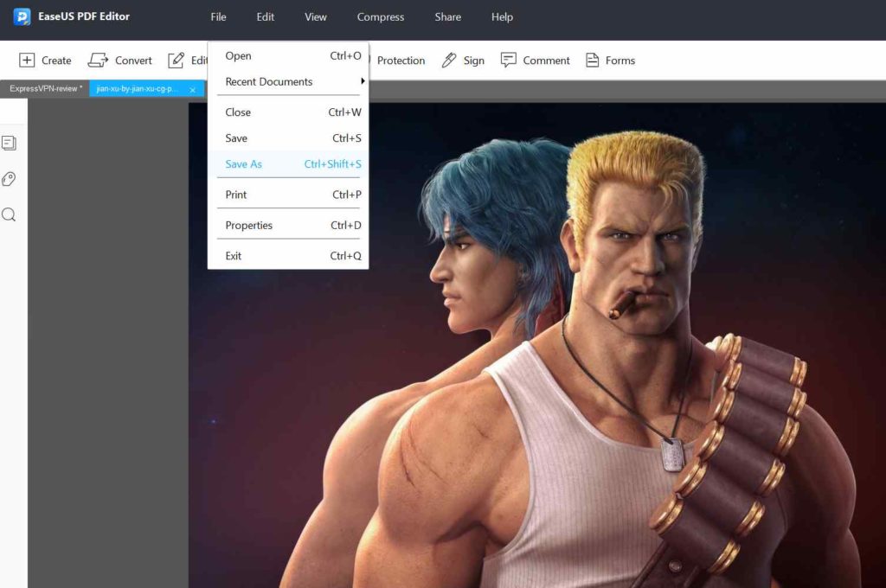The image size is (886, 588).
Task: Open Properties in the File menu
Action: (x=288, y=225)
